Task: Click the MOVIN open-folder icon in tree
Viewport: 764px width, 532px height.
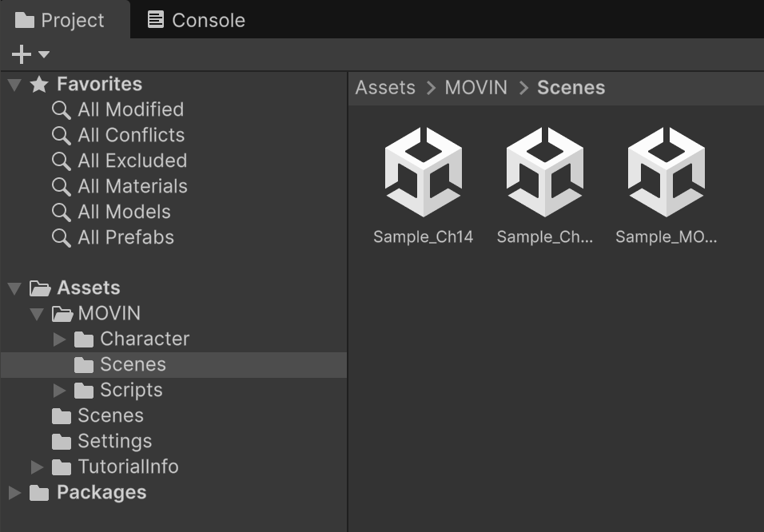Action: pyautogui.click(x=62, y=314)
